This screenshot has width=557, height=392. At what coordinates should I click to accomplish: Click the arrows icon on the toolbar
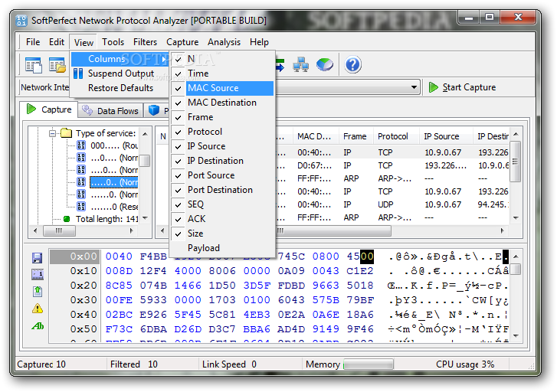point(280,65)
